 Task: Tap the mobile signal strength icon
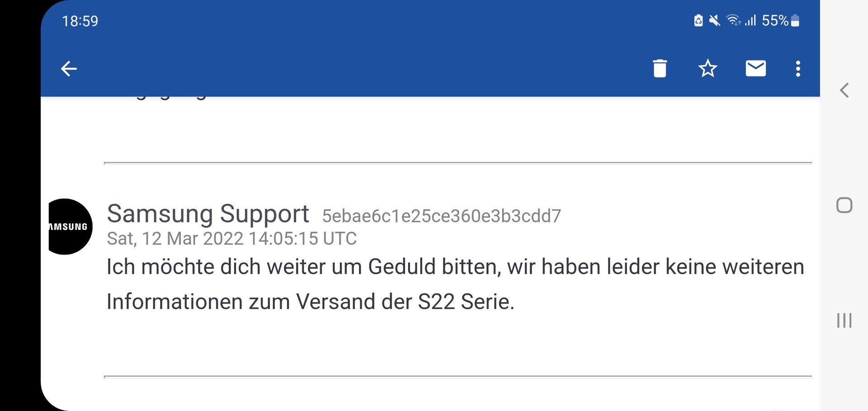(x=750, y=20)
